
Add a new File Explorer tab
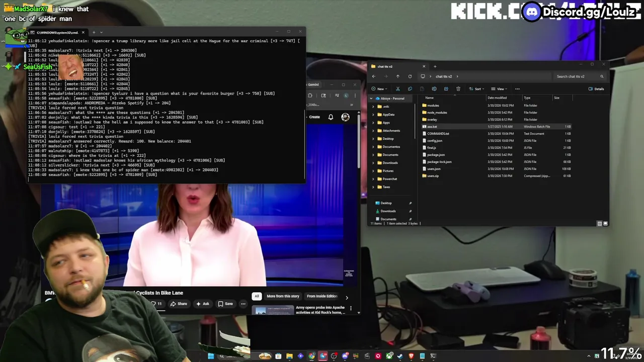435,66
